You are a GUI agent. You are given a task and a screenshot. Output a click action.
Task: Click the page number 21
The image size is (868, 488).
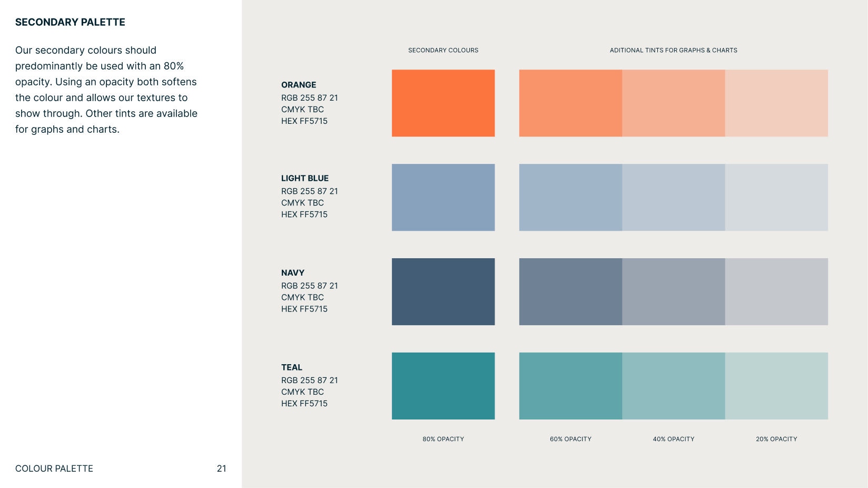point(222,469)
